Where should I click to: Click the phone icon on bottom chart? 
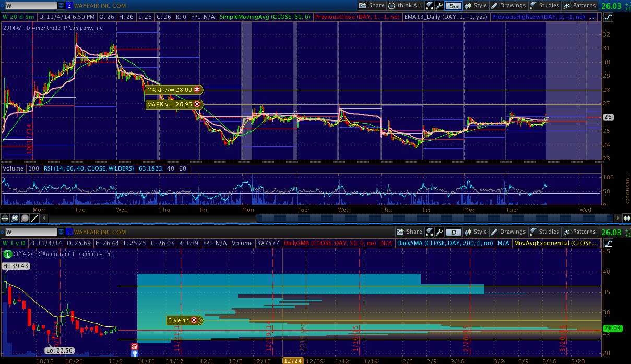[x=134, y=346]
